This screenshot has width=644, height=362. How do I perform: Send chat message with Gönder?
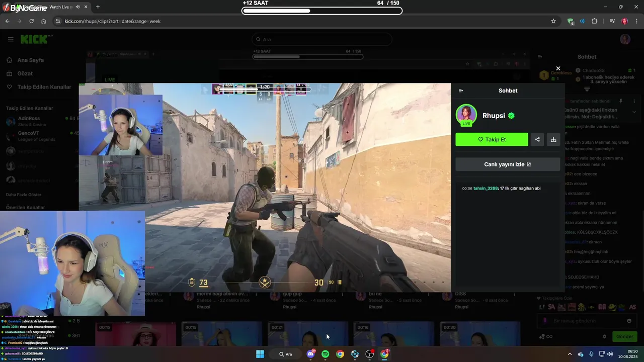[624, 336]
